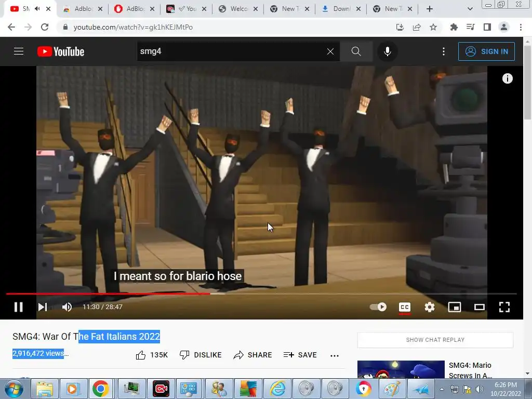This screenshot has width=532, height=399.
Task: Switch to theater mode
Action: click(x=480, y=307)
